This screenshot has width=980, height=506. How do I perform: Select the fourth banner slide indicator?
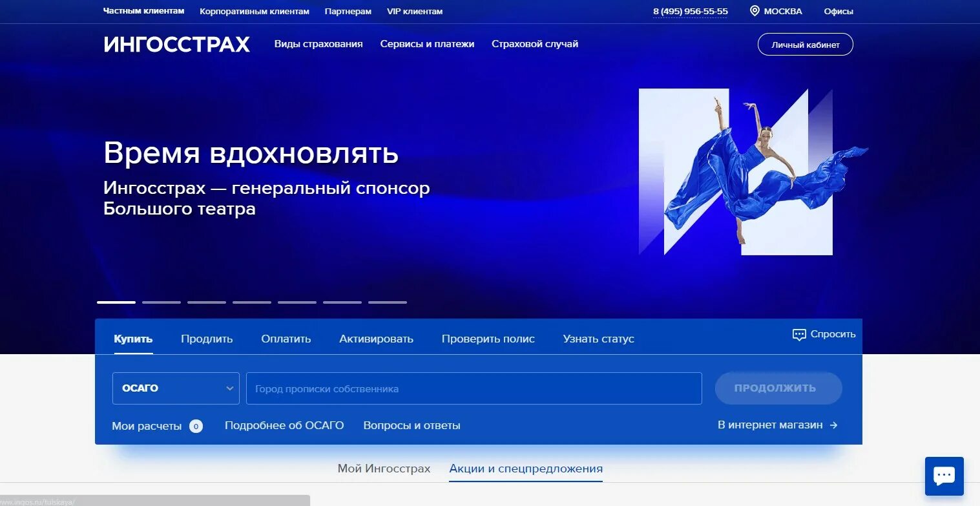[x=252, y=302]
